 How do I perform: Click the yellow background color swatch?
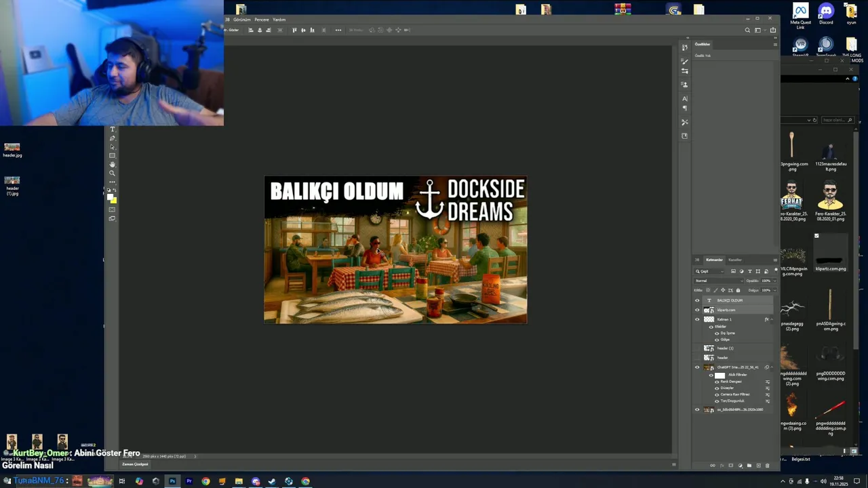(115, 201)
